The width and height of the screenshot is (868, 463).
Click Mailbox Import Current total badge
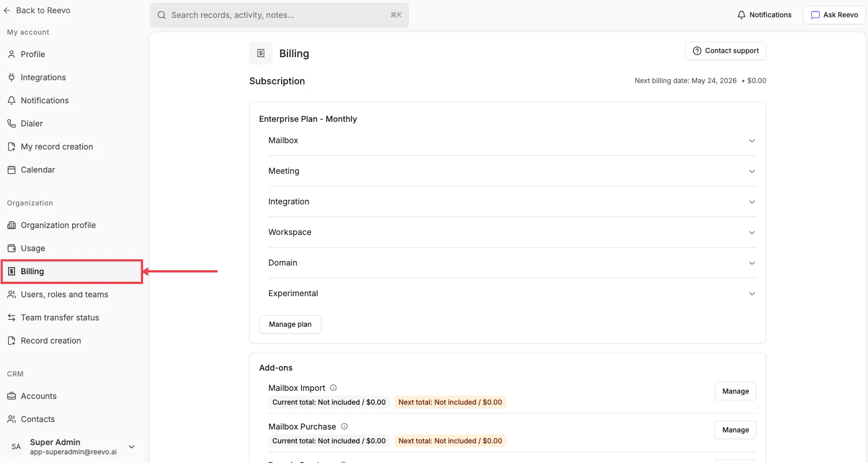(329, 402)
